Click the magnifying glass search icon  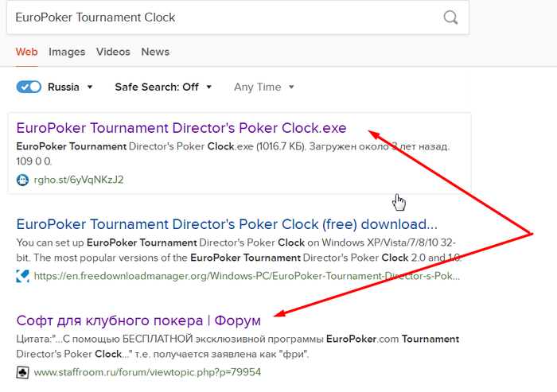pyautogui.click(x=450, y=17)
